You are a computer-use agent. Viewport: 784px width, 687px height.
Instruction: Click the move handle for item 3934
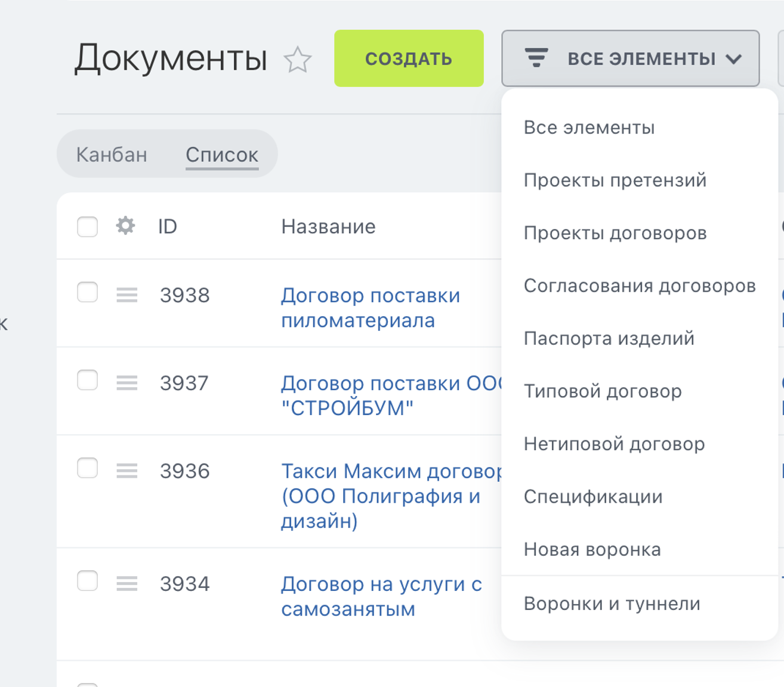(x=126, y=583)
